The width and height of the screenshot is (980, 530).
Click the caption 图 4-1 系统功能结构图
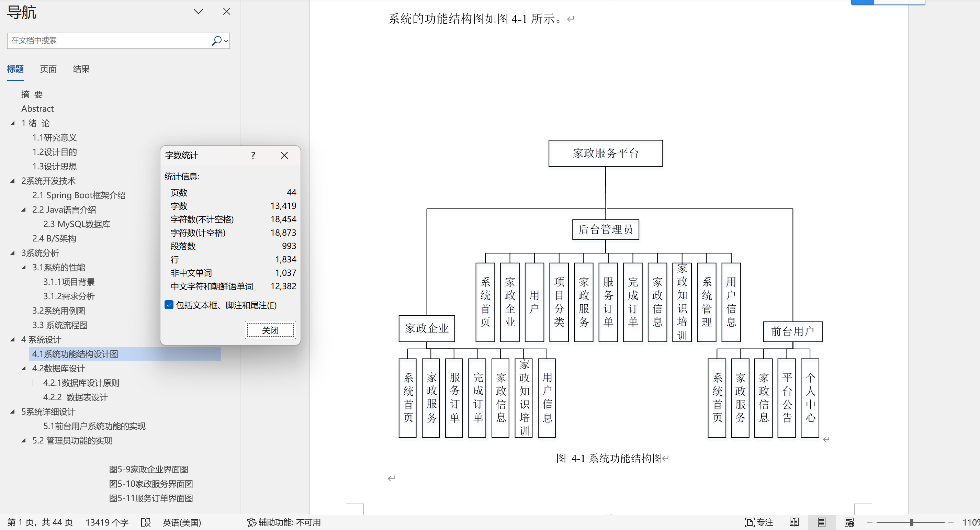[609, 458]
